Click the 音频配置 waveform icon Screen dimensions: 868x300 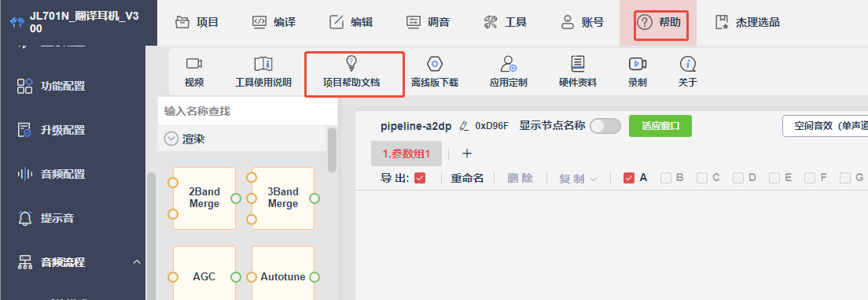[25, 174]
